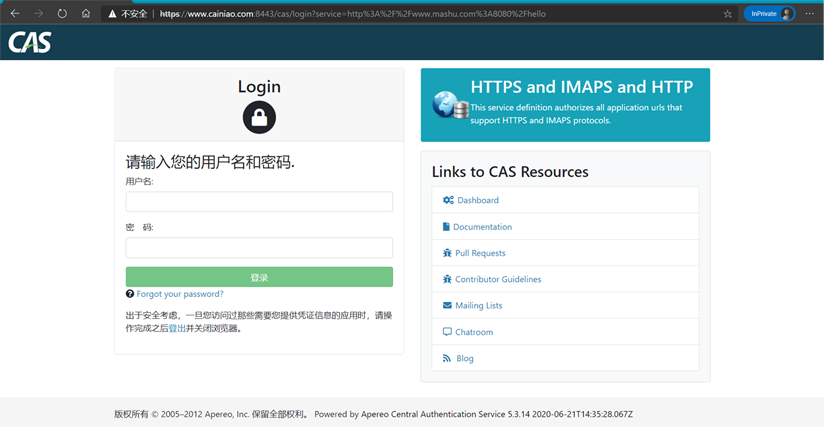Image resolution: width=824 pixels, height=427 pixels.
Task: Open the Dashboard resource link
Action: coord(477,200)
